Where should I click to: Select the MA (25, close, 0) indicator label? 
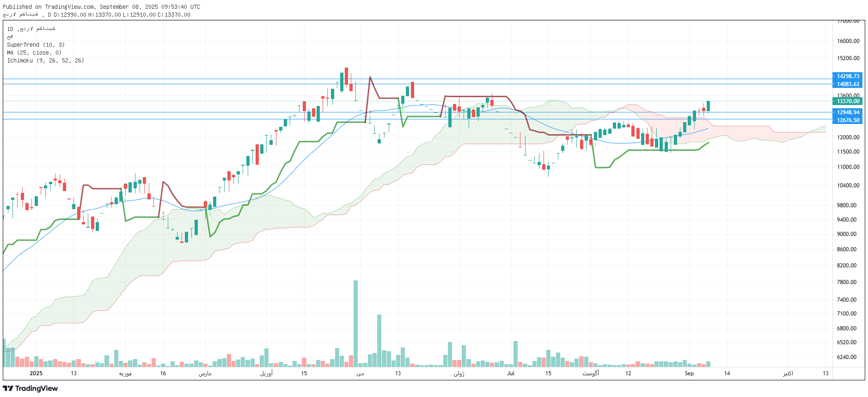pyautogui.click(x=34, y=53)
